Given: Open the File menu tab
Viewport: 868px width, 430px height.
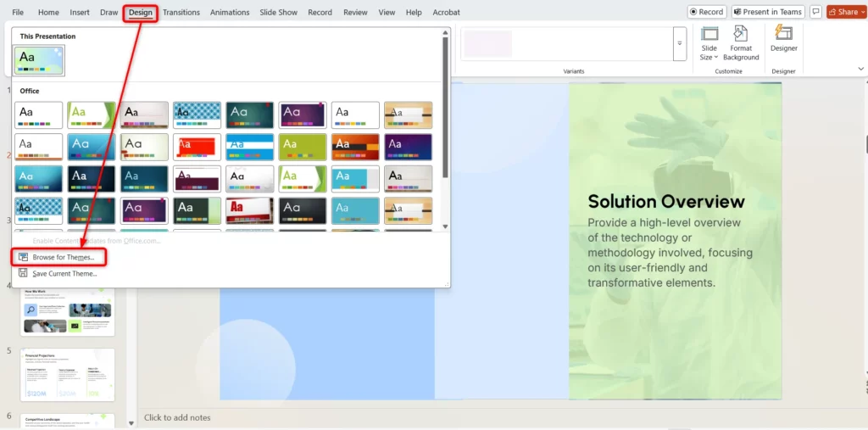Looking at the screenshot, I should point(18,13).
